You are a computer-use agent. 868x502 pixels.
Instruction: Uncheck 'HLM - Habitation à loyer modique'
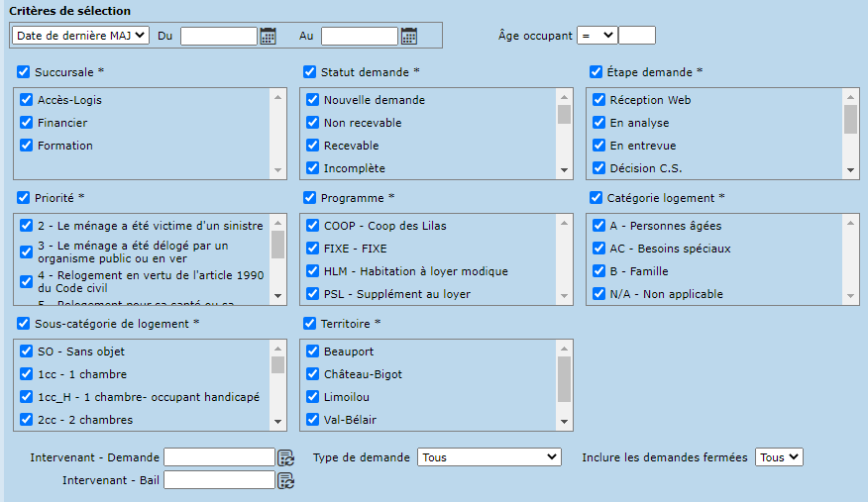[x=312, y=271]
